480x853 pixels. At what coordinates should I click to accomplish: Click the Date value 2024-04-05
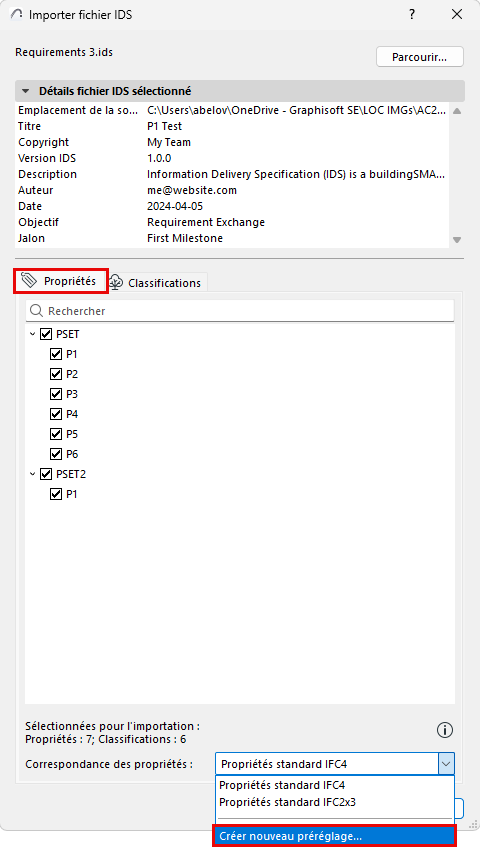click(x=174, y=206)
